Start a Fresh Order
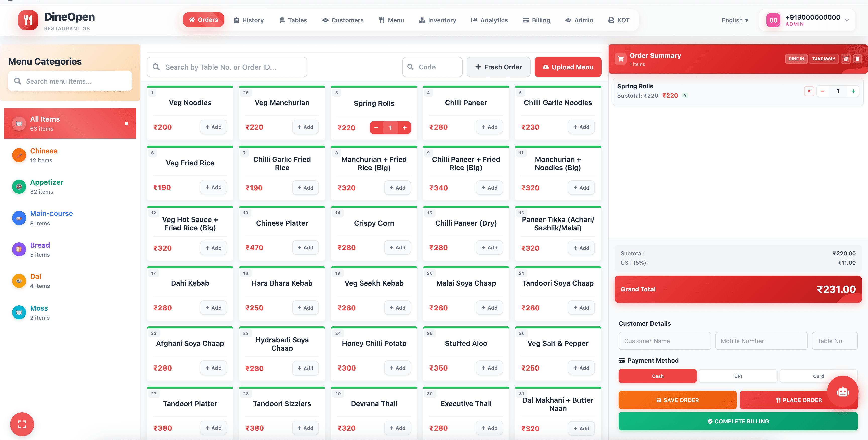The image size is (868, 440). 498,67
